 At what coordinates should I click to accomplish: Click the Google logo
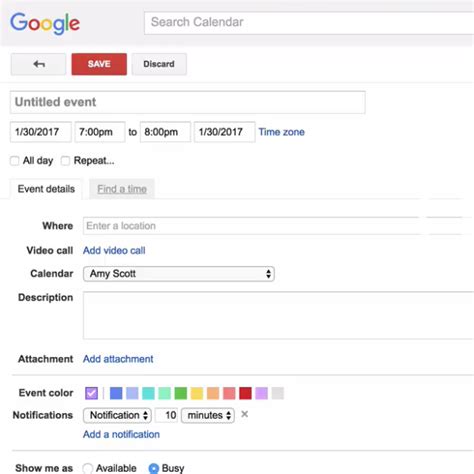(45, 23)
